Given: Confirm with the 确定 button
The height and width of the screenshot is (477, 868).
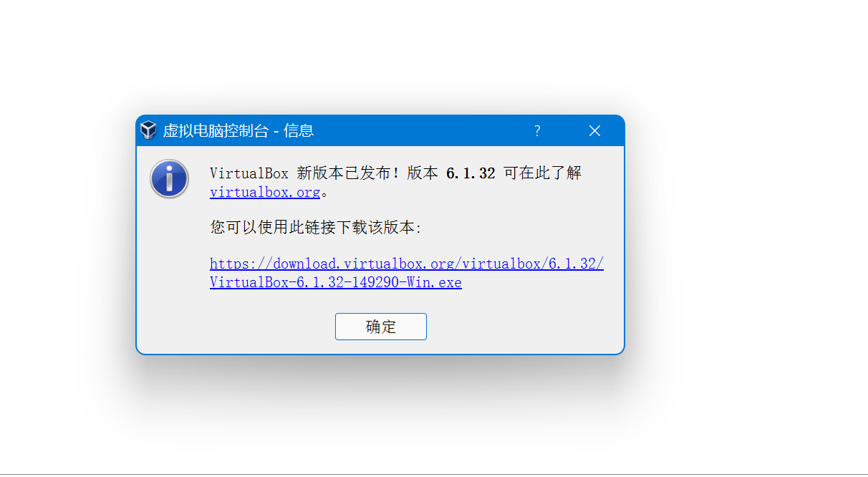Looking at the screenshot, I should 381,327.
